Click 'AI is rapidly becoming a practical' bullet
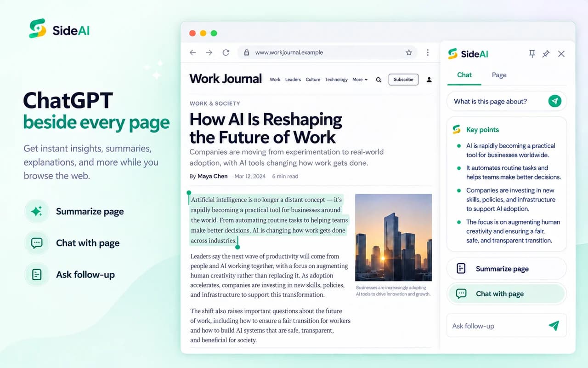The width and height of the screenshot is (588, 368). [511, 150]
